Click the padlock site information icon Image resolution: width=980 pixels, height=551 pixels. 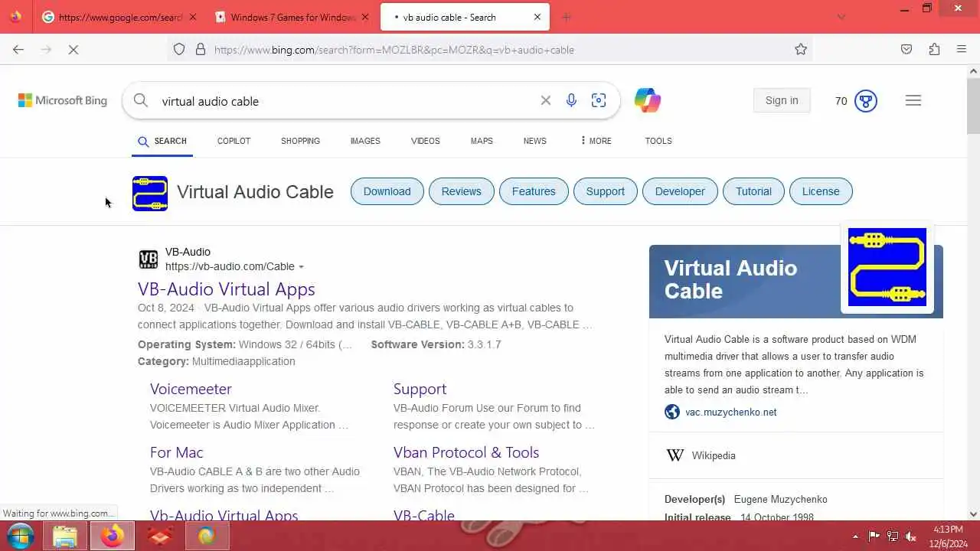pyautogui.click(x=201, y=50)
